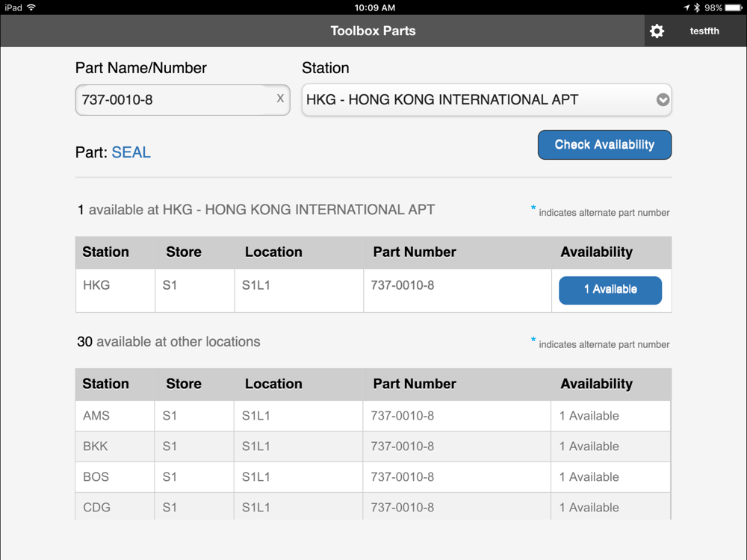Viewport: 747px width, 560px height.
Task: Click the SEAL part link
Action: 131,152
